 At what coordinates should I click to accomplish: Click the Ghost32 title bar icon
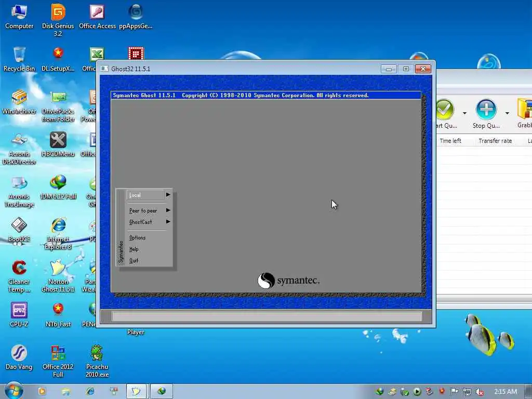pos(104,69)
